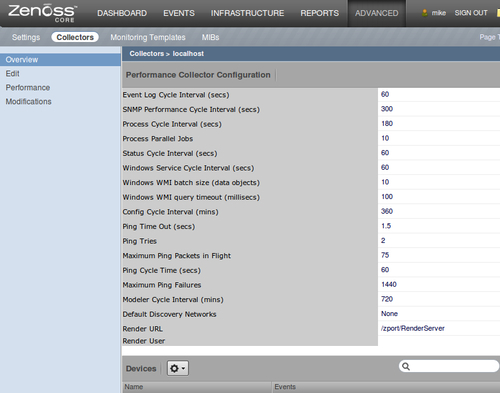
Task: Click the Maximum Ping Failures value 1440
Action: pos(389,285)
